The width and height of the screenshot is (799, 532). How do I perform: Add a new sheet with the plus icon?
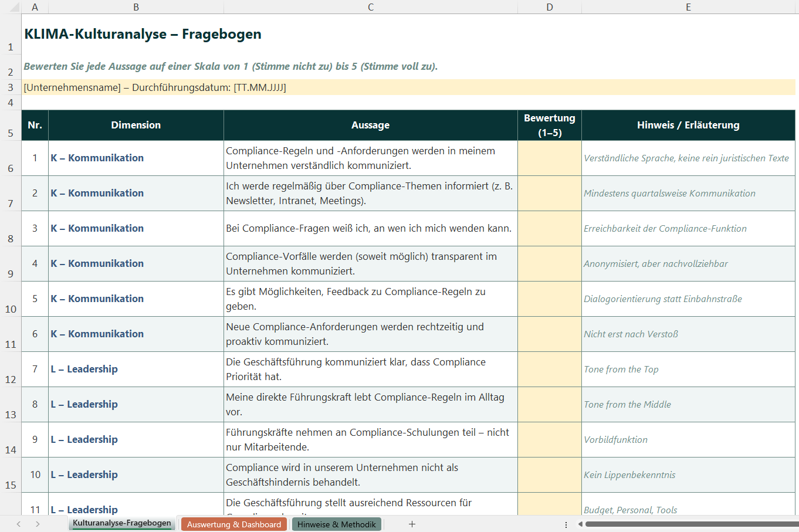pos(412,524)
